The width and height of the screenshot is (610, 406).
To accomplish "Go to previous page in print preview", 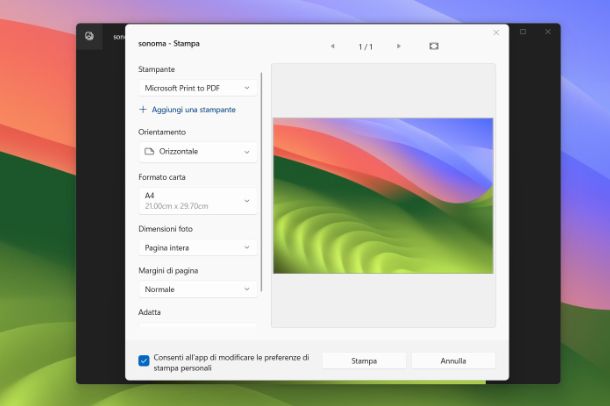I will [x=333, y=46].
